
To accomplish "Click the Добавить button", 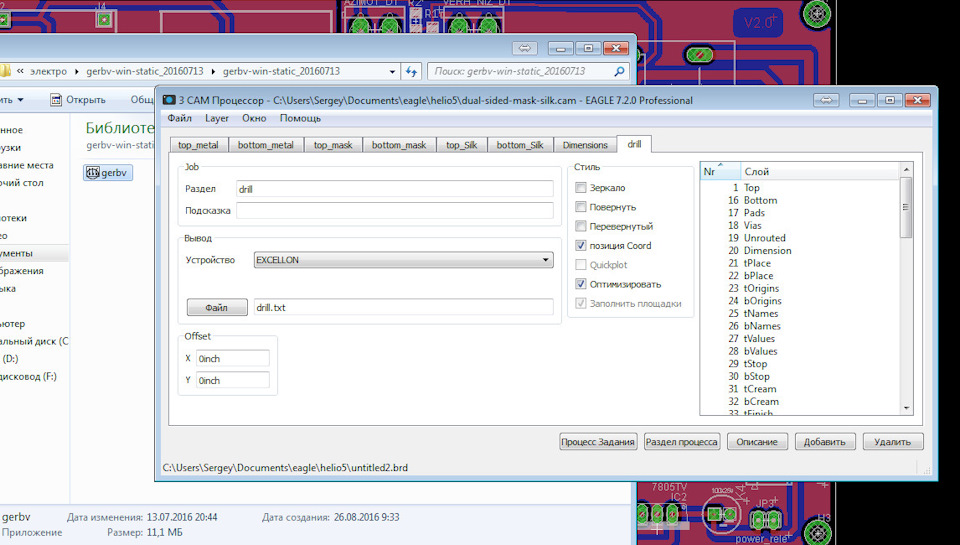I will (x=825, y=442).
